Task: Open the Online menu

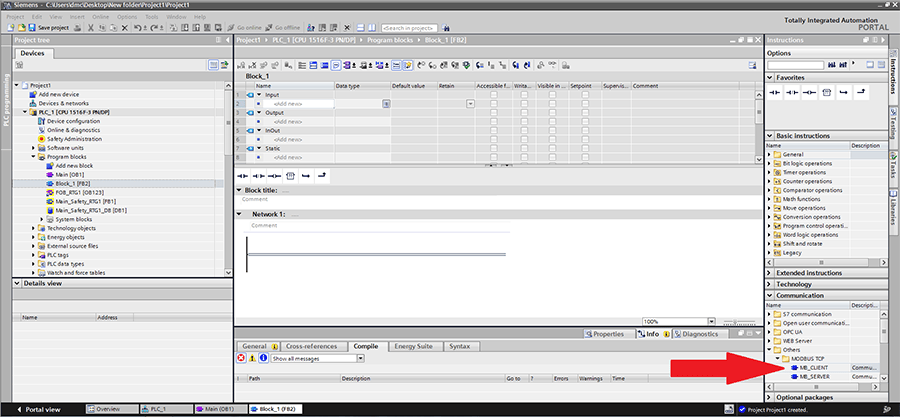Action: click(x=100, y=17)
